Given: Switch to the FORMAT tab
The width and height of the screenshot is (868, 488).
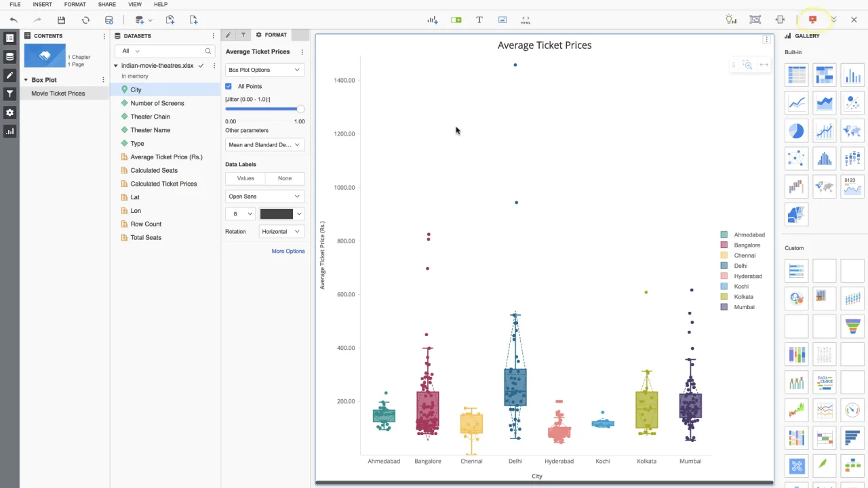Looking at the screenshot, I should coord(271,35).
